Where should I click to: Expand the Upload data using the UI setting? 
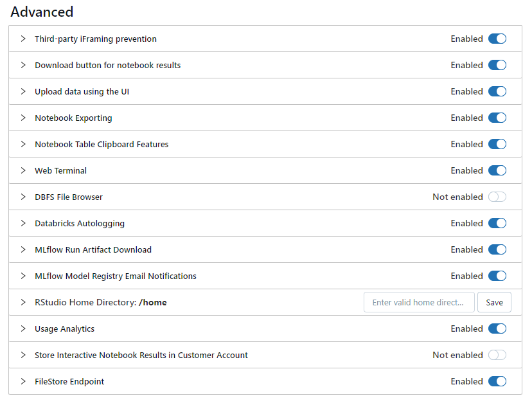click(x=23, y=91)
